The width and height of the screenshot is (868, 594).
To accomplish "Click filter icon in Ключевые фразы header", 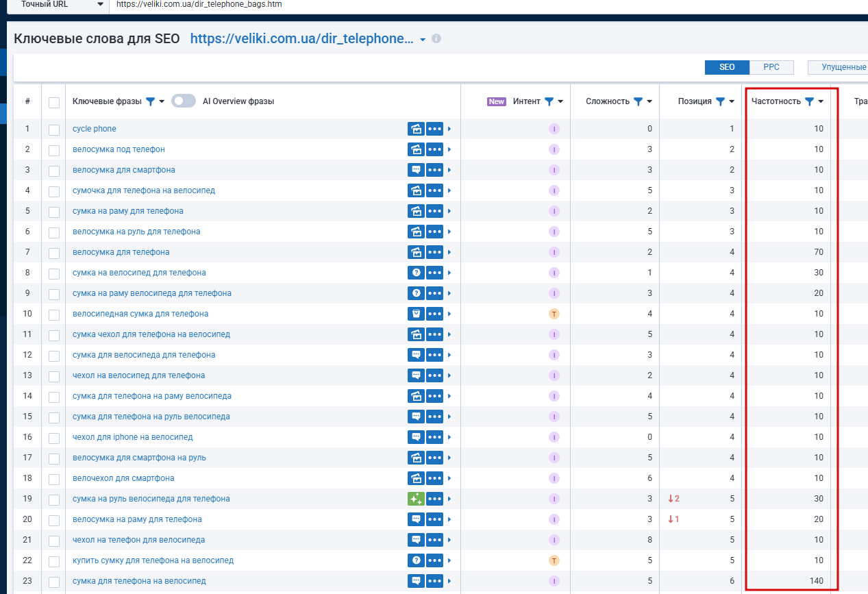I will tap(151, 101).
